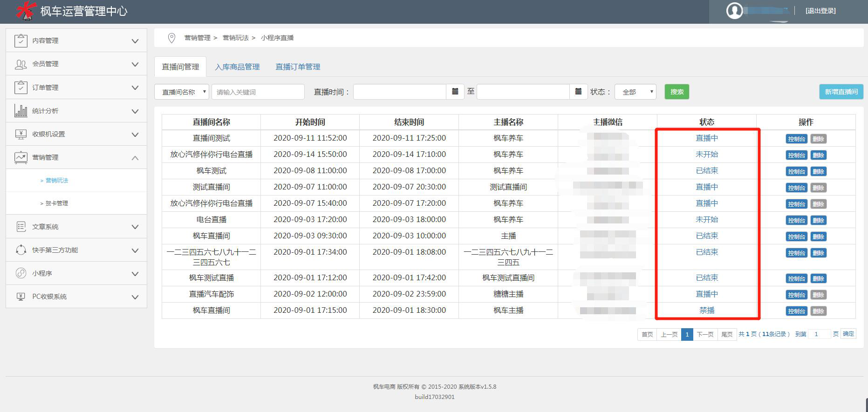This screenshot has height=412, width=868.
Task: Click 营销管理 in the breadcrumb
Action: click(x=198, y=38)
